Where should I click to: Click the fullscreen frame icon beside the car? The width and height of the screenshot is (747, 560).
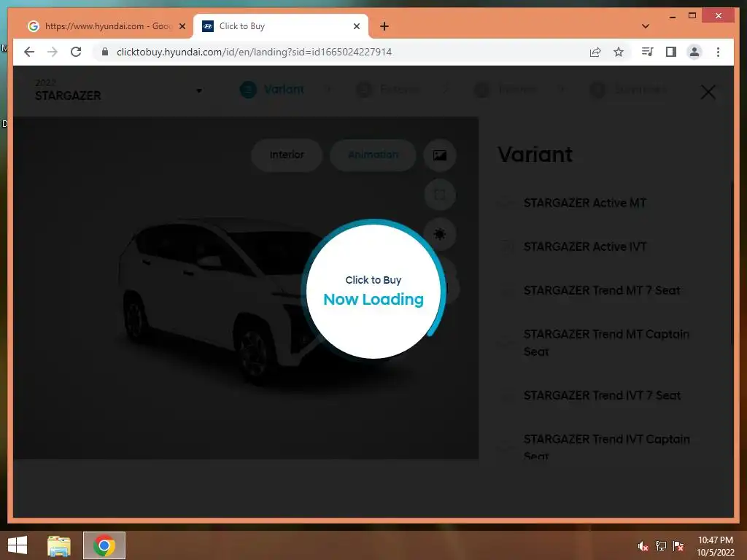pyautogui.click(x=440, y=195)
